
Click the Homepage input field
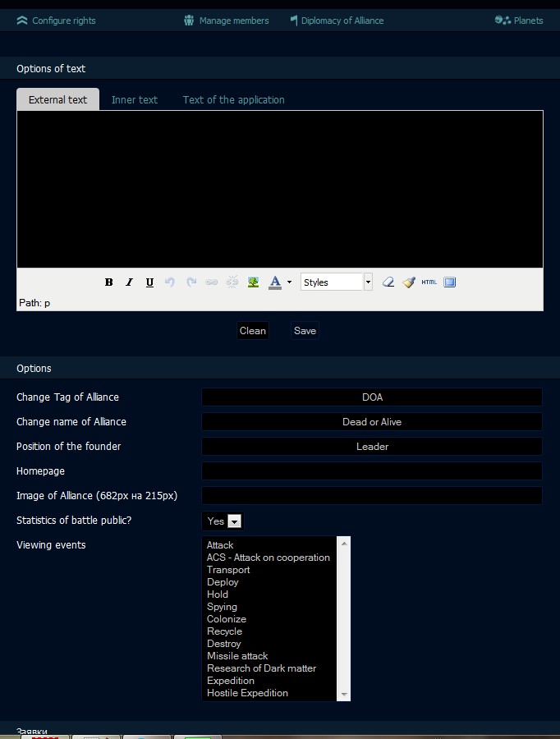pyautogui.click(x=372, y=471)
